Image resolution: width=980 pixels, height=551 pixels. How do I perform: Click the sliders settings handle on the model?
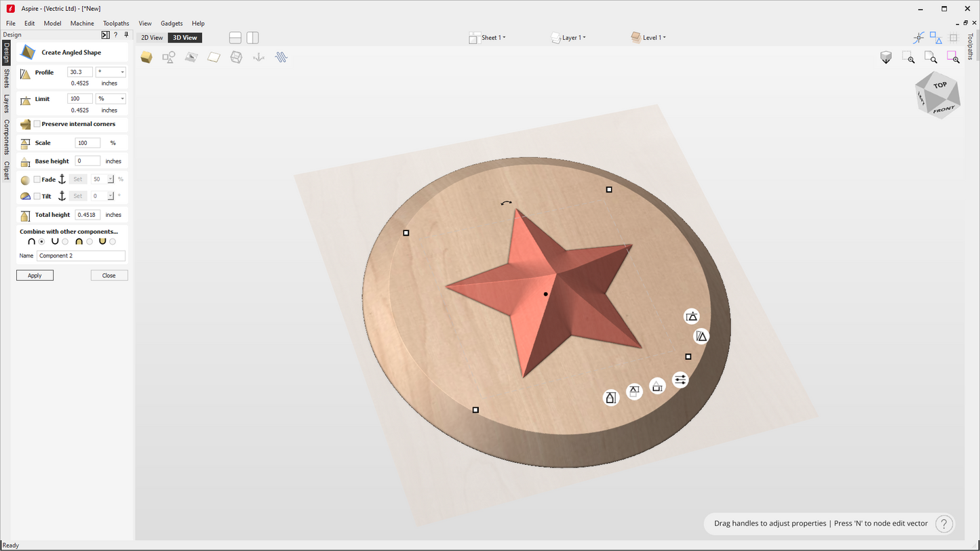pos(680,380)
